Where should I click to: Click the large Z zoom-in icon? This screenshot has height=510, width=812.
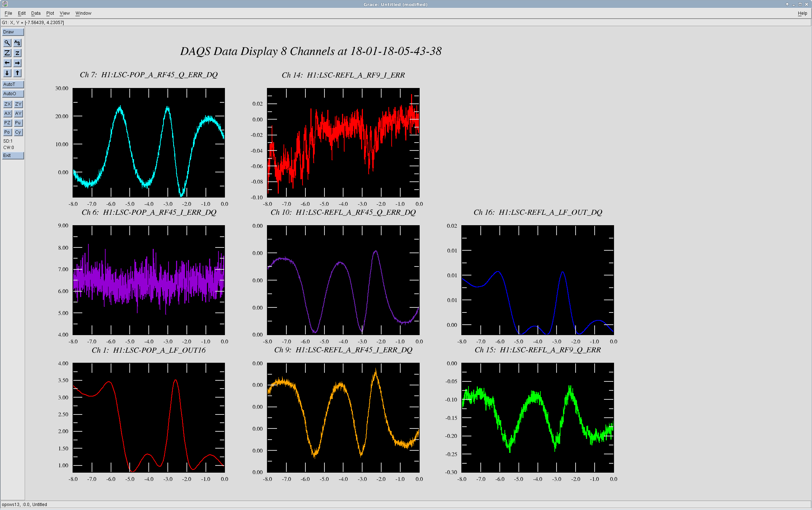7,53
